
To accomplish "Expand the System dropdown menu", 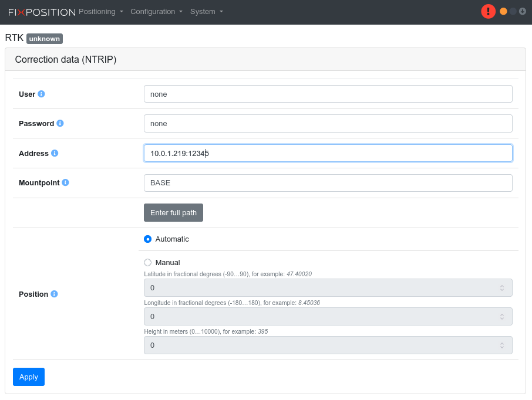I will point(207,12).
